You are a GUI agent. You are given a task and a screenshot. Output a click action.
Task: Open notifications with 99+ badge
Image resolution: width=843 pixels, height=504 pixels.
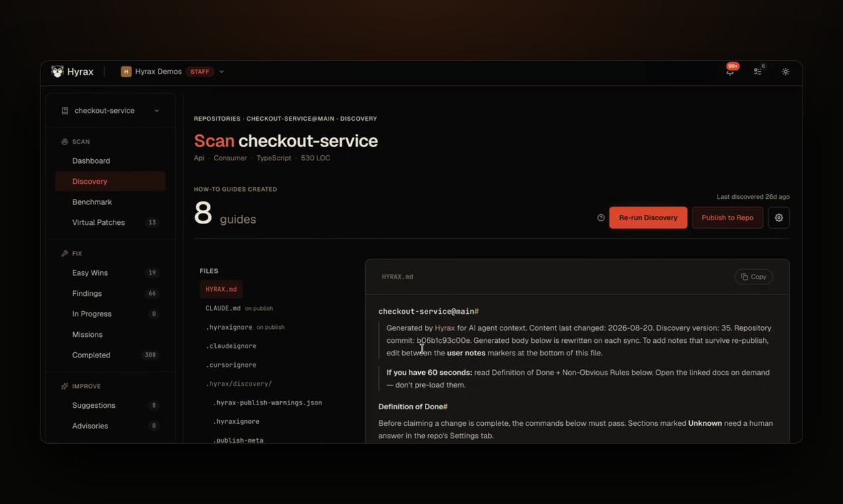[x=730, y=72]
